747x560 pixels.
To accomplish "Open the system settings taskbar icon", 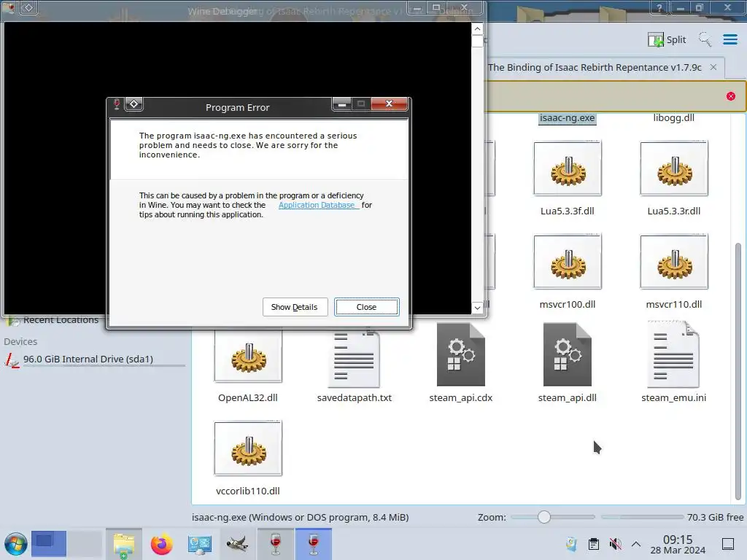I will (200, 544).
